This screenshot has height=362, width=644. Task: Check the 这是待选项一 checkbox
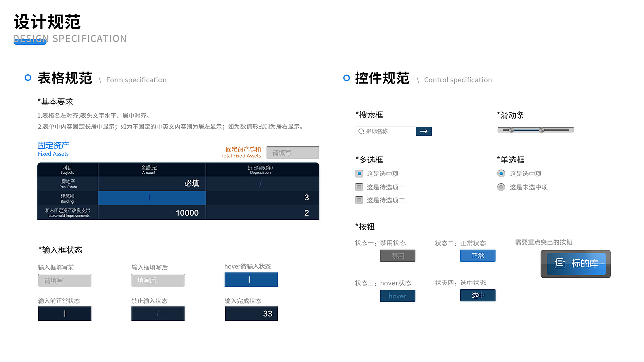tap(359, 187)
